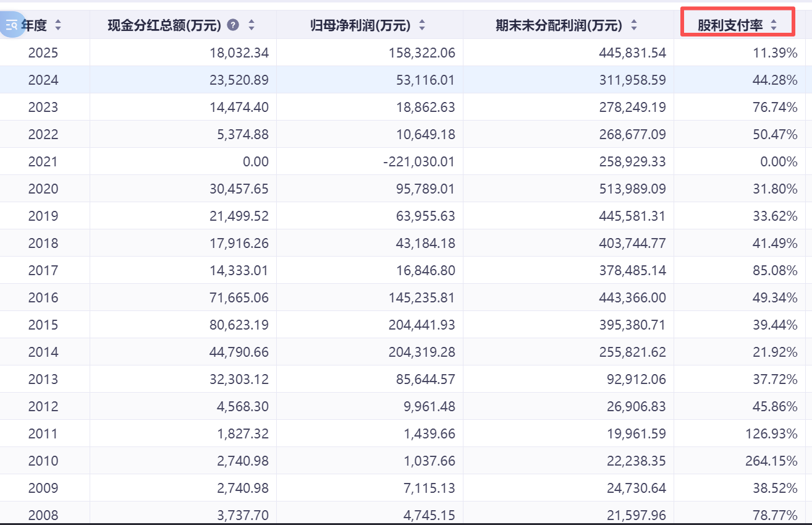Sort by 现金分红总额 using sort arrows
The image size is (812, 525).
[x=252, y=25]
